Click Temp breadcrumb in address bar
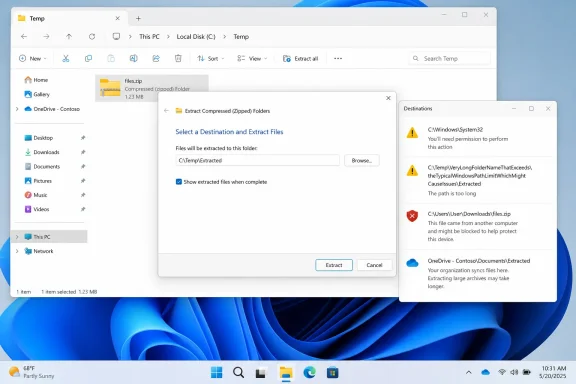Screen dimensions: 576x384 pos(241,37)
